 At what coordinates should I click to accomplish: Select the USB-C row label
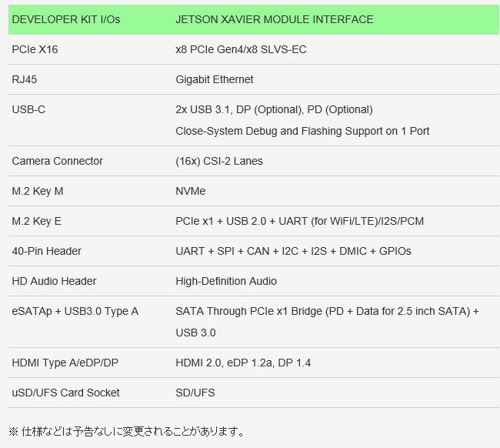pyautogui.click(x=28, y=109)
